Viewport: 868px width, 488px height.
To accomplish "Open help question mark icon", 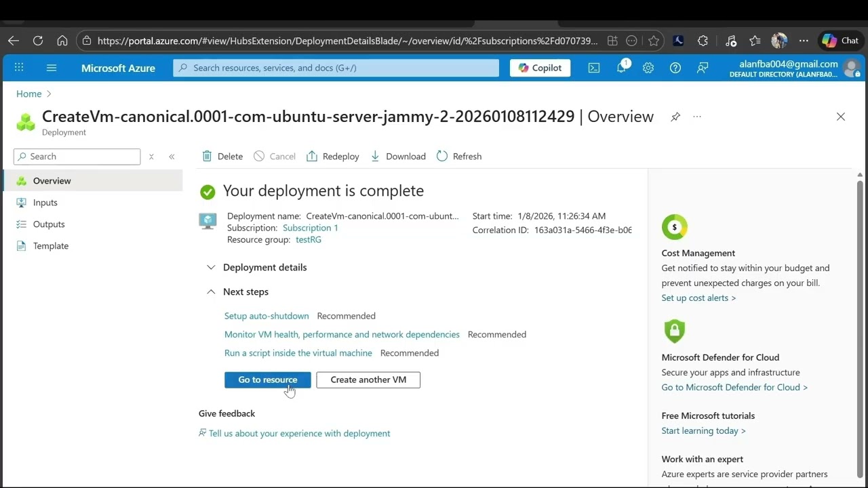I will tap(675, 68).
